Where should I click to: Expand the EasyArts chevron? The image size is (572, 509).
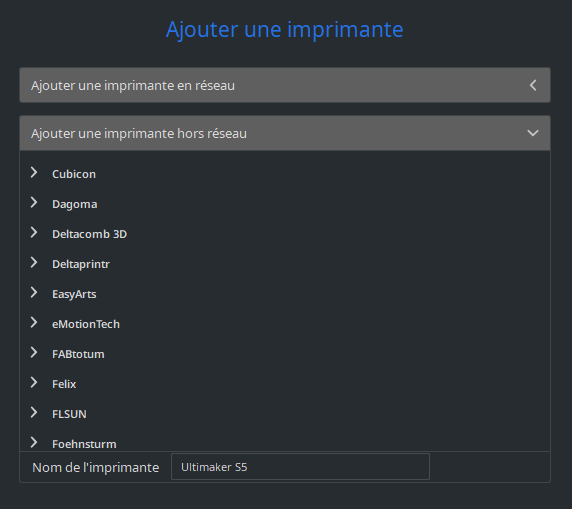34,292
